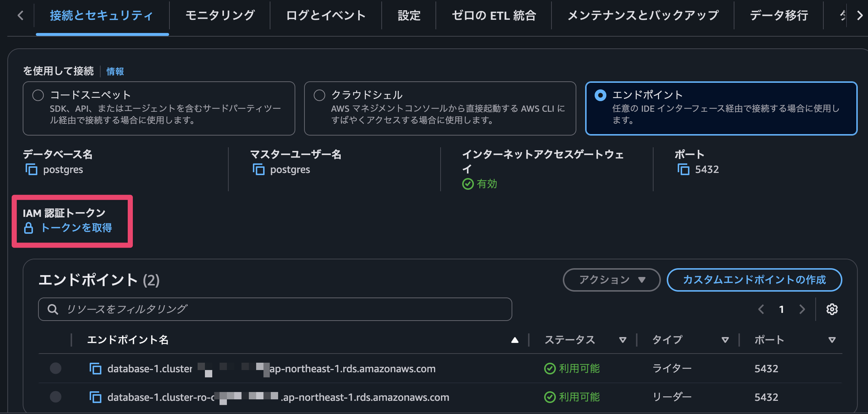
Task: Open the endpoint table preferences gear
Action: (x=832, y=309)
